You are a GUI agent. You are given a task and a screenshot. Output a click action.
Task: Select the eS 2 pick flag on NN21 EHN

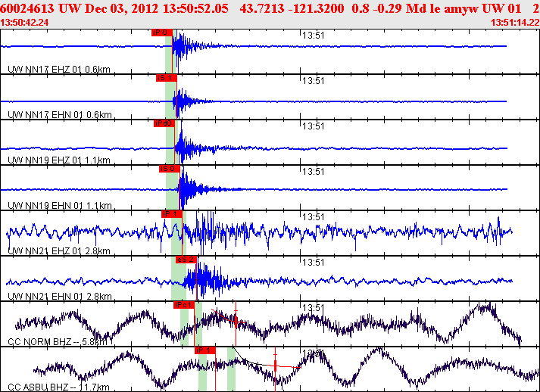186,260
